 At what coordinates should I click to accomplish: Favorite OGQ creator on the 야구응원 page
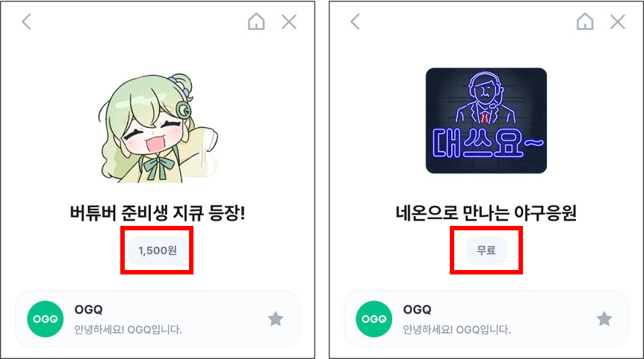pyautogui.click(x=604, y=319)
